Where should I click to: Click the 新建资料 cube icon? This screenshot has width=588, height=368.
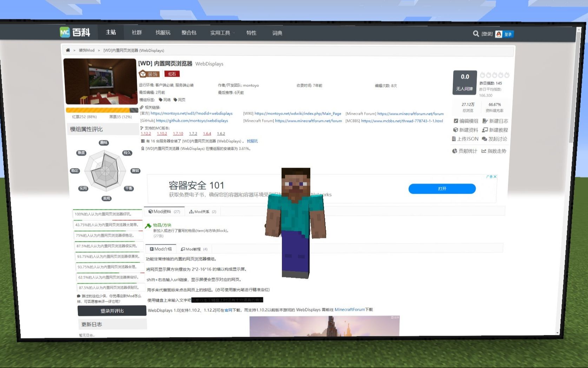pos(455,130)
